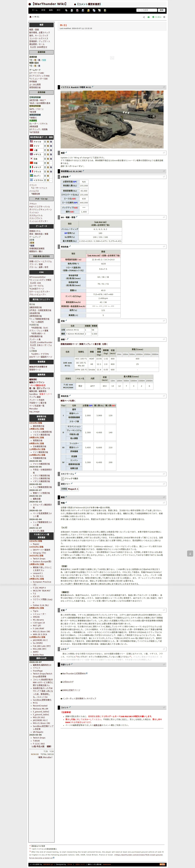Open the 解説ページを開く link
Viewport: 195px width, 868px height.
click(68, 401)
